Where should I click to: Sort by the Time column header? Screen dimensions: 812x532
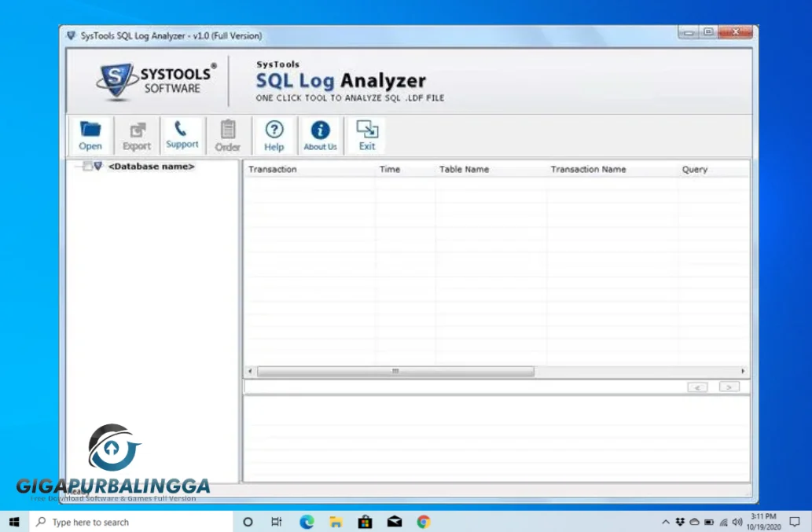389,169
